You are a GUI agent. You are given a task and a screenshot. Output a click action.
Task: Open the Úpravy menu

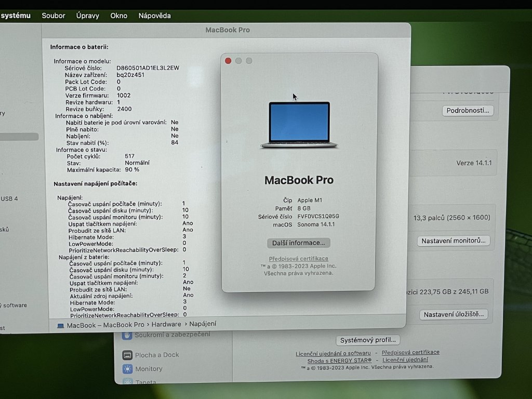(x=87, y=16)
